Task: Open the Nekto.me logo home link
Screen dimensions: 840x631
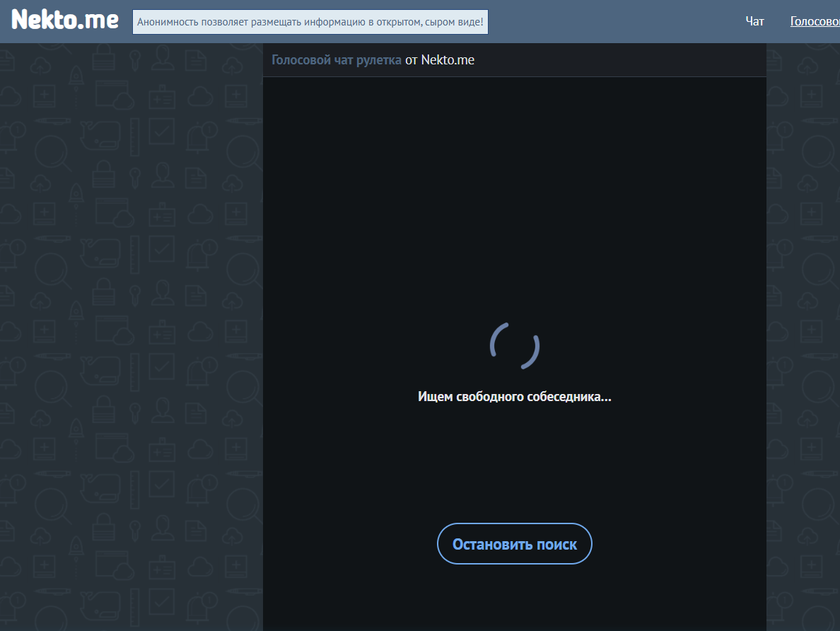Action: click(x=65, y=21)
